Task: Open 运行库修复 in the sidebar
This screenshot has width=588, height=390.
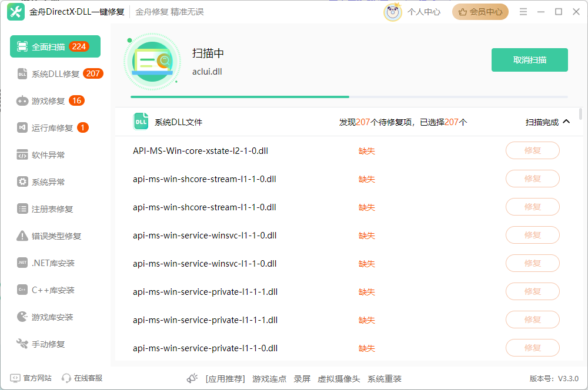Action: coord(52,128)
